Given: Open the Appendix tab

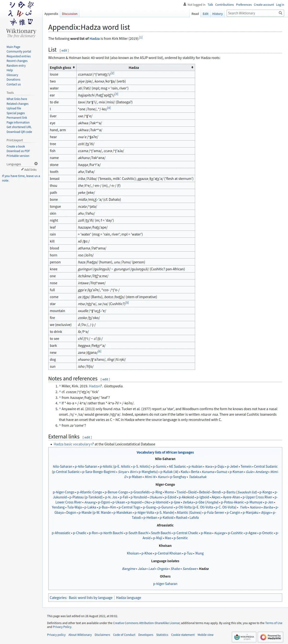Looking at the screenshot, I should (x=51, y=14).
